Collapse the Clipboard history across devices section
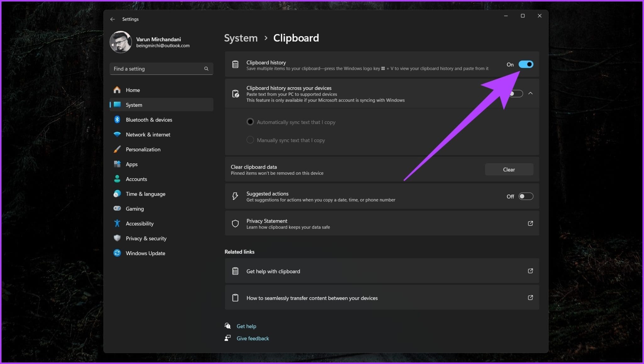The image size is (644, 364). (530, 93)
